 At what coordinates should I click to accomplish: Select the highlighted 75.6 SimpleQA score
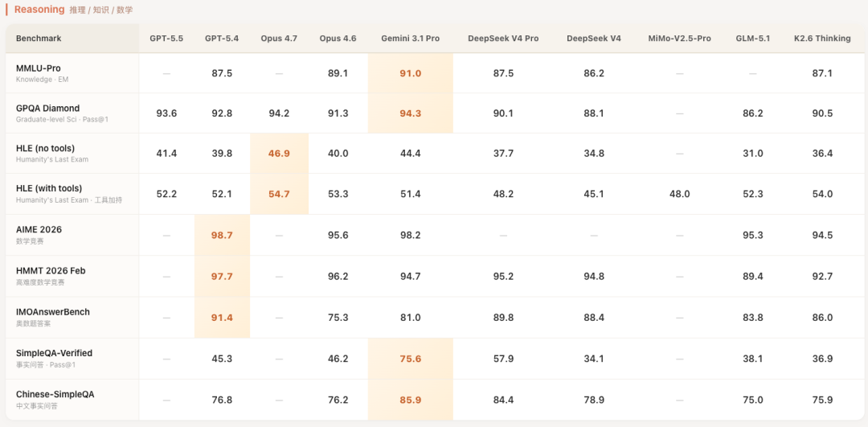coord(411,359)
